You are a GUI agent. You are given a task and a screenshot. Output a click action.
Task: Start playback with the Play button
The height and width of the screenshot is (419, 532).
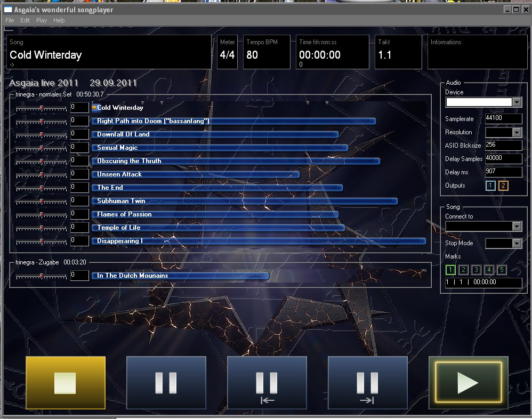click(468, 382)
